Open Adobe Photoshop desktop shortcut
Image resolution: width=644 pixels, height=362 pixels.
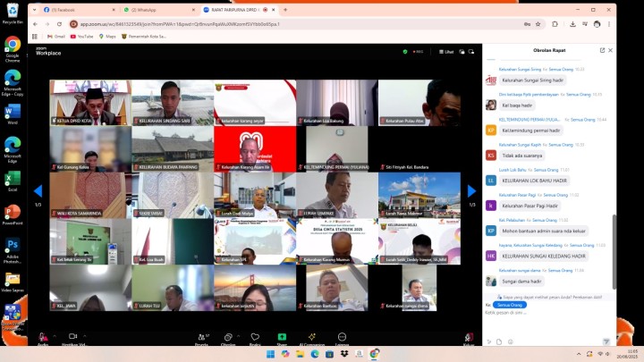[x=13, y=251]
